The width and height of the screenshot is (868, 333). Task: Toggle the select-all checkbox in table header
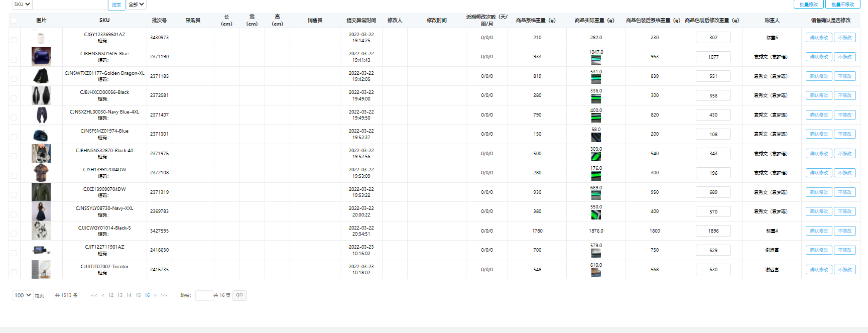[x=14, y=21]
